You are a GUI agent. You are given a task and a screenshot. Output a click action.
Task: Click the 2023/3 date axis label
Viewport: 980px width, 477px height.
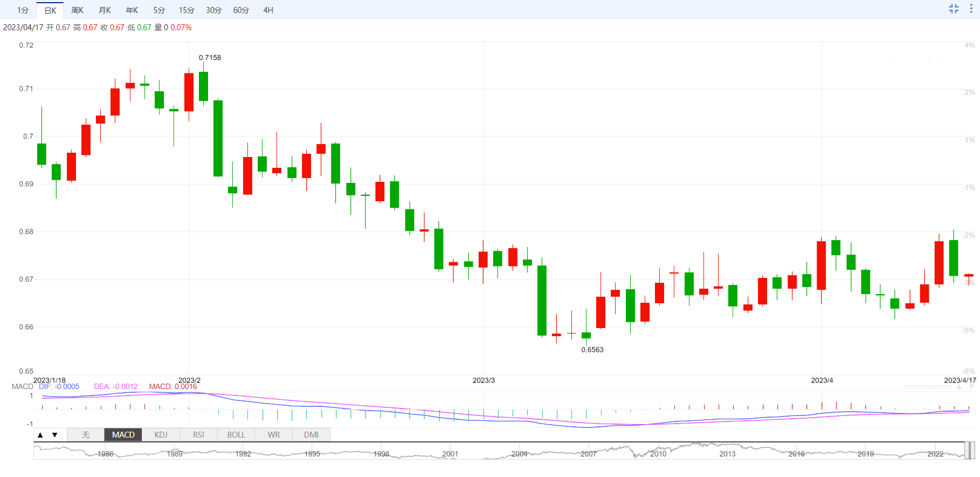click(x=484, y=380)
